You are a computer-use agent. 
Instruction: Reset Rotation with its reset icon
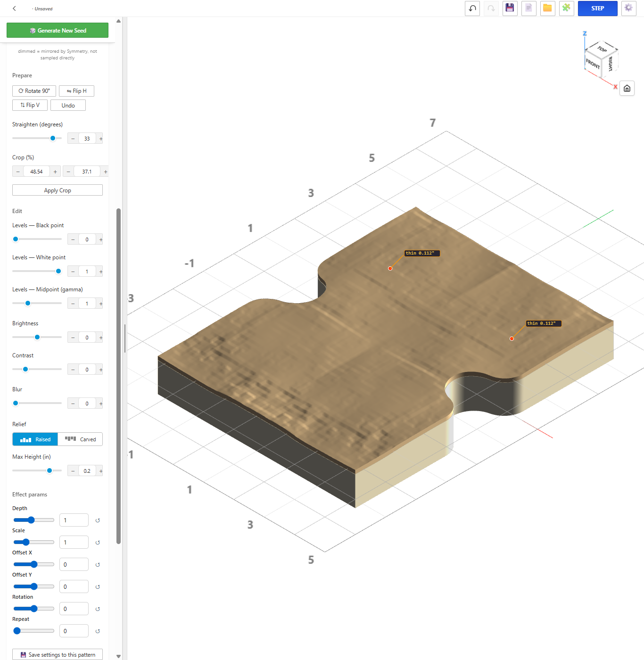coord(98,609)
